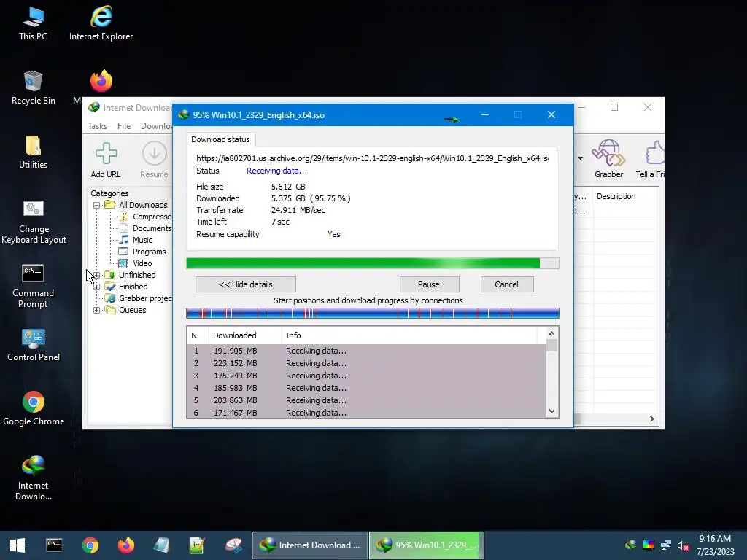This screenshot has height=560, width=747.
Task: Expand the Queues tree node
Action: click(97, 310)
